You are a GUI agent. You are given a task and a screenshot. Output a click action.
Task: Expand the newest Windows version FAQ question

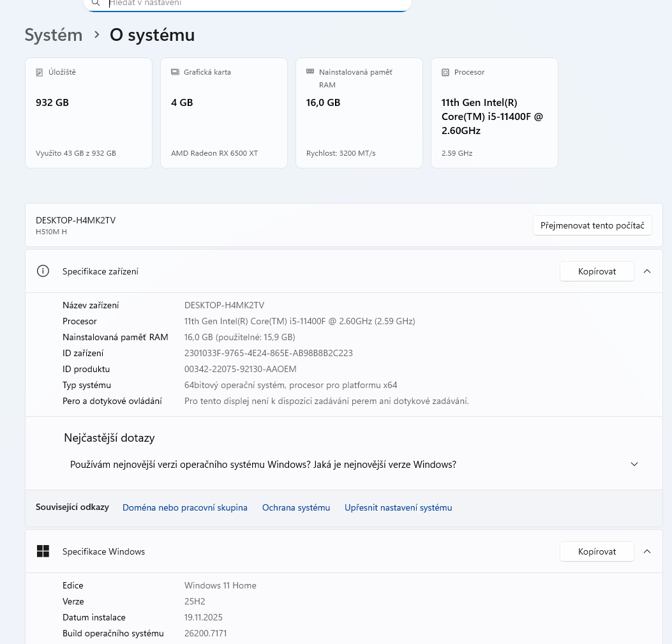coord(634,465)
